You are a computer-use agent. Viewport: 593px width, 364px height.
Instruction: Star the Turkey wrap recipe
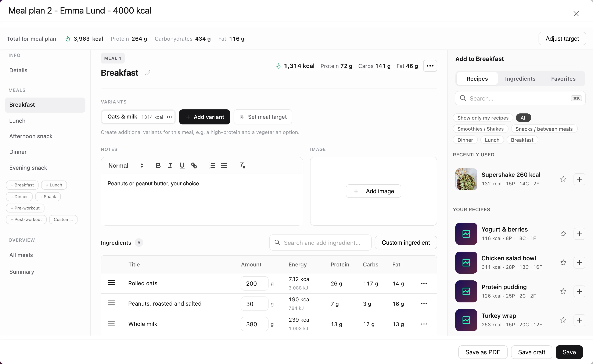coord(563,320)
